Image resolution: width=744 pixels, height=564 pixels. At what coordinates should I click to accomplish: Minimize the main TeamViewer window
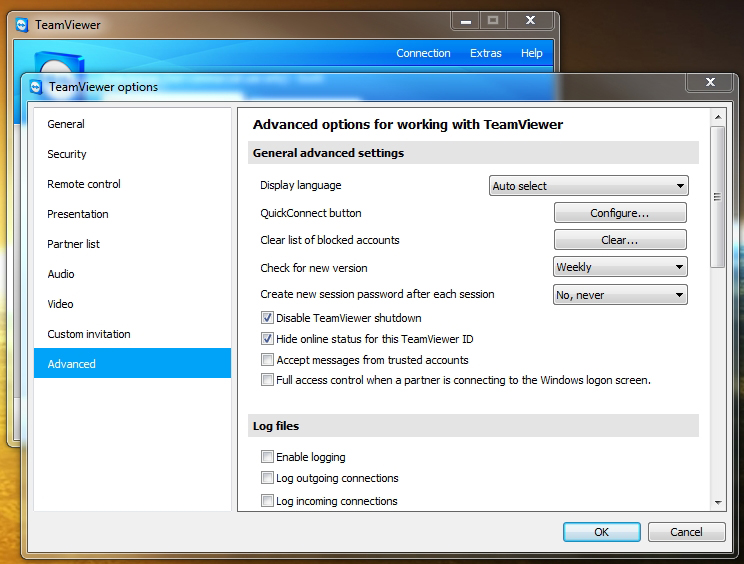tap(466, 21)
